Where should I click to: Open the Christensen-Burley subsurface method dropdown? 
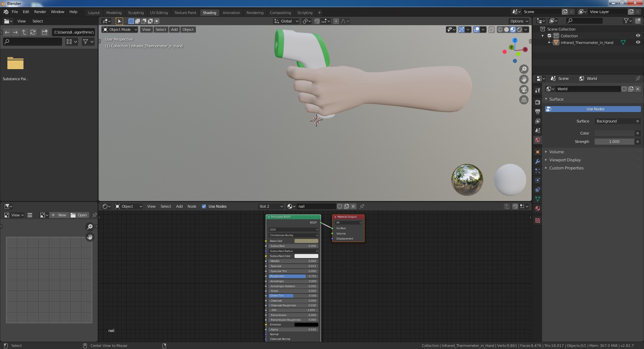[x=293, y=235]
